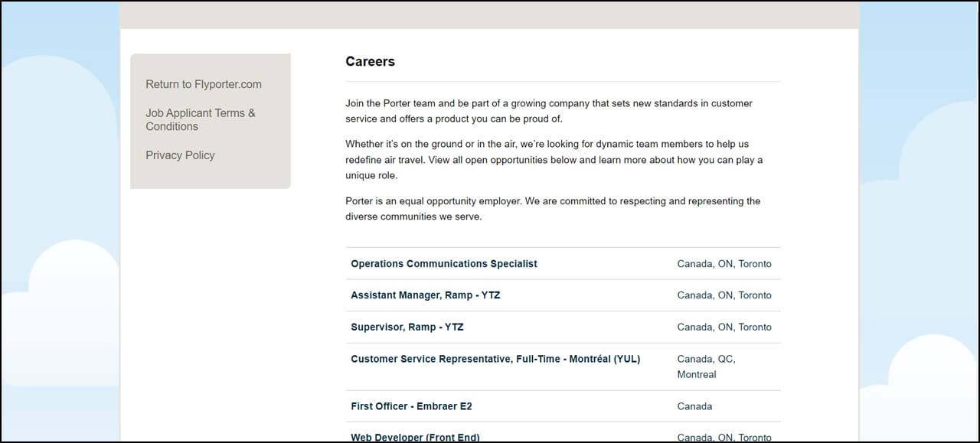980x443 pixels.
Task: Click Canada location beside First Officer
Action: [694, 406]
